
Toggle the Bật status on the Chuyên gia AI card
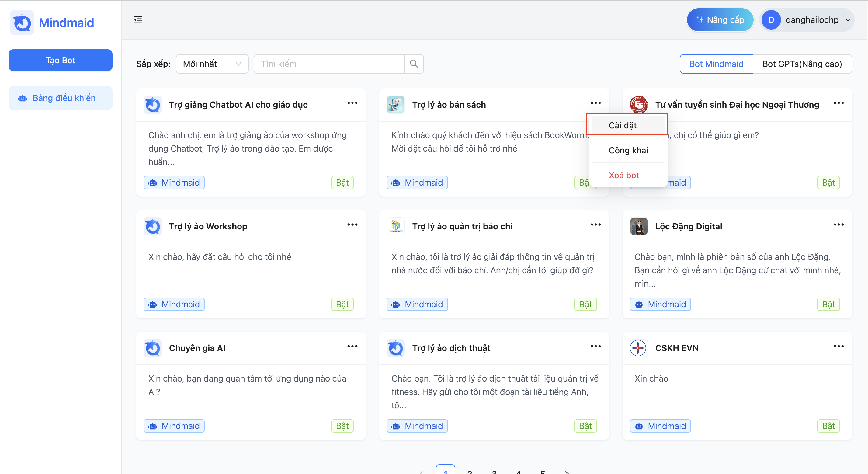click(342, 426)
